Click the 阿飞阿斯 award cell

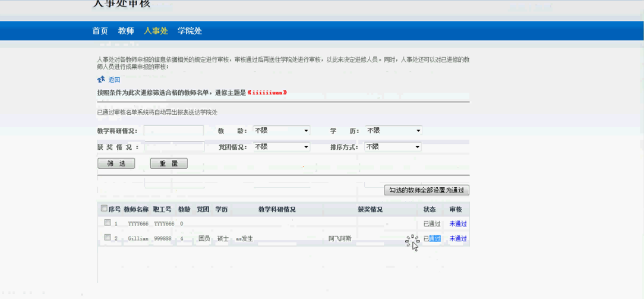[x=340, y=238]
